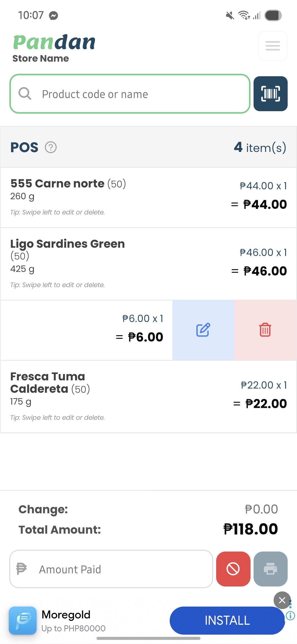
Task: Tap the barcode scanner button
Action: [270, 94]
